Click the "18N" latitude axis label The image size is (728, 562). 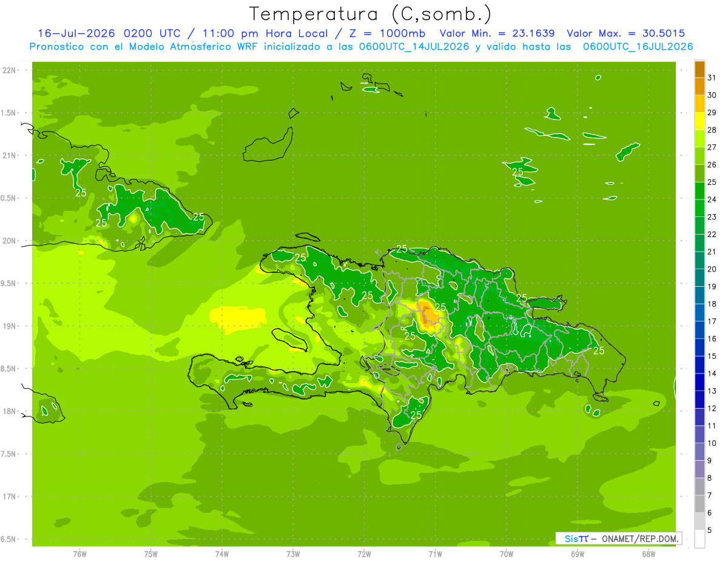point(10,411)
